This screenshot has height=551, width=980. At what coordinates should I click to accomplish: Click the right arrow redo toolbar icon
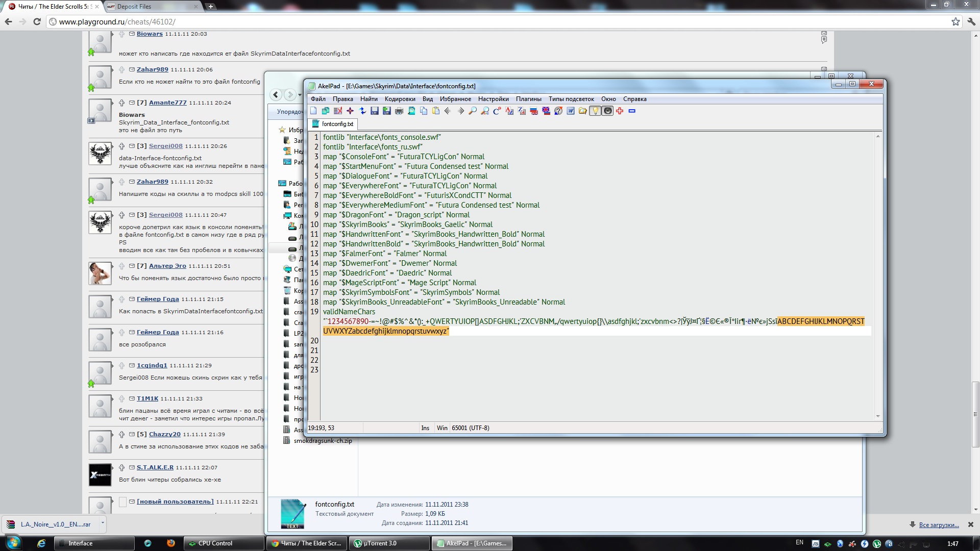(460, 111)
